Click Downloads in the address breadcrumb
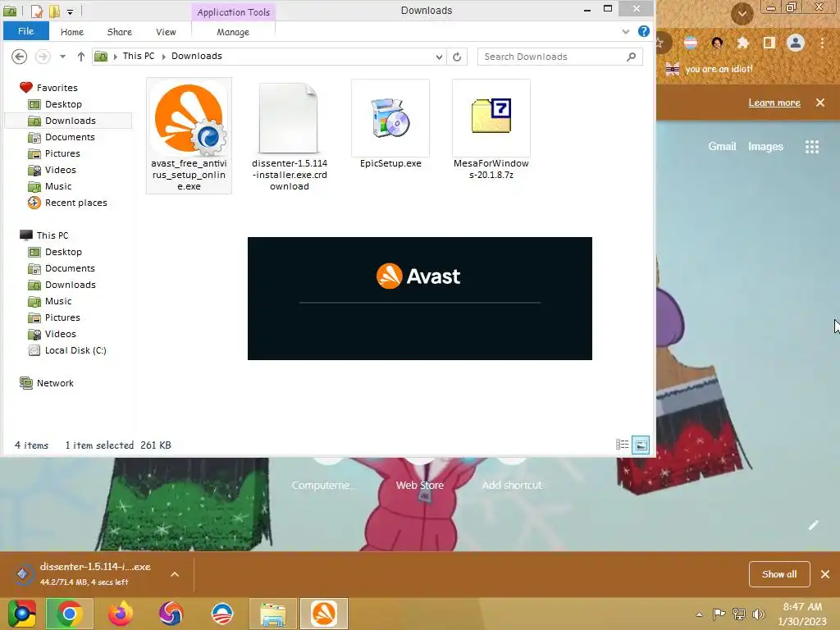The height and width of the screenshot is (630, 840). point(197,57)
